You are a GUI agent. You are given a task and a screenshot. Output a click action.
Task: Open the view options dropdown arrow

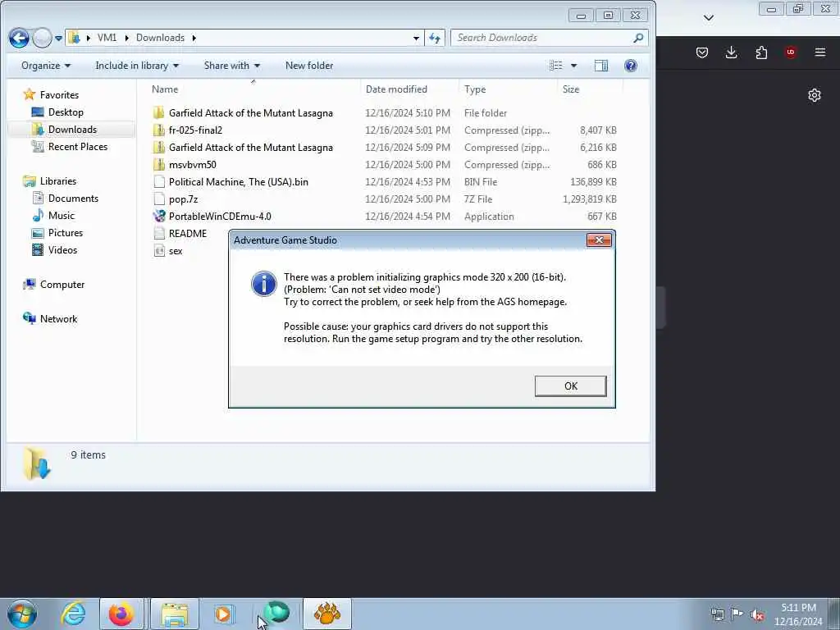573,66
